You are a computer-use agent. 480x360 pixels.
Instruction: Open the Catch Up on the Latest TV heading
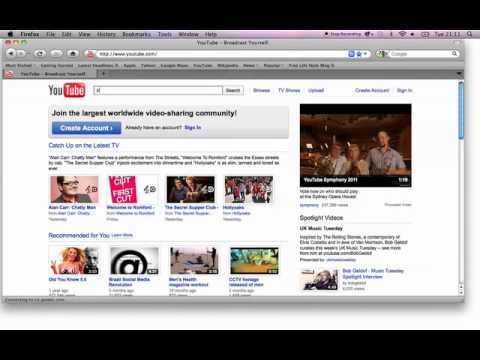tap(84, 145)
